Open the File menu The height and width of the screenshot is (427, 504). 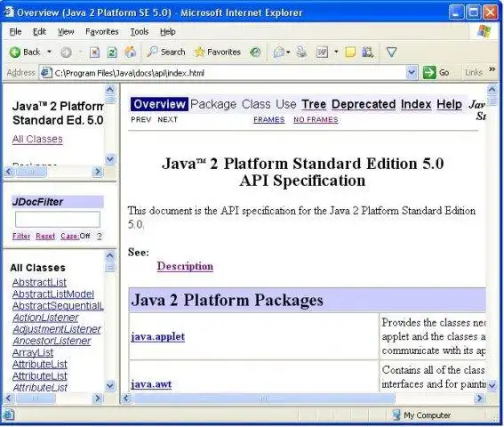(15, 31)
